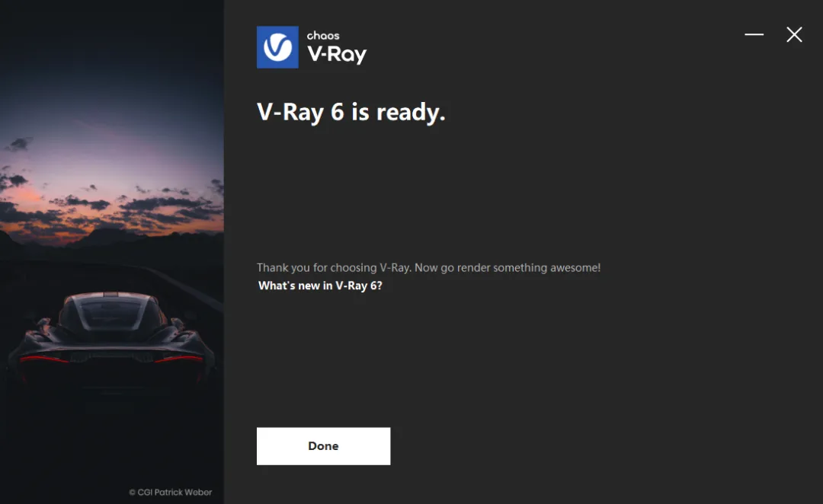This screenshot has width=823, height=504.
Task: Open the What's new in V-Ray 6? link
Action: (320, 285)
